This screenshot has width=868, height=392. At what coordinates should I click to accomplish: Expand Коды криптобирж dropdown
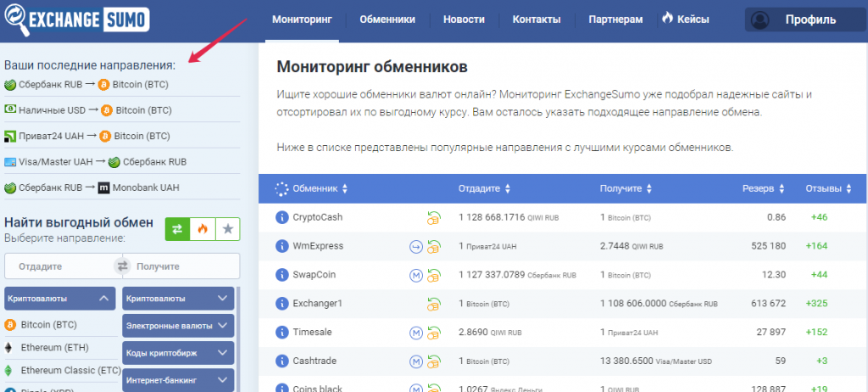(x=178, y=353)
